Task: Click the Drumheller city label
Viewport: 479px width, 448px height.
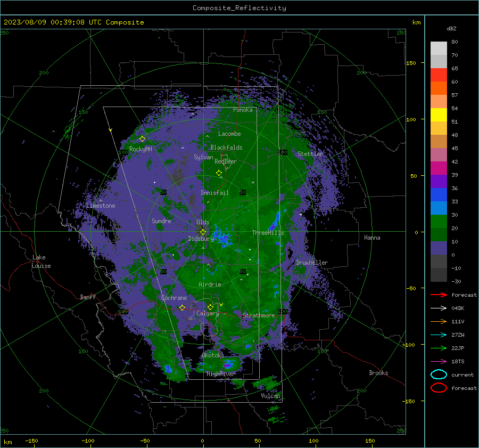Action: tap(312, 263)
